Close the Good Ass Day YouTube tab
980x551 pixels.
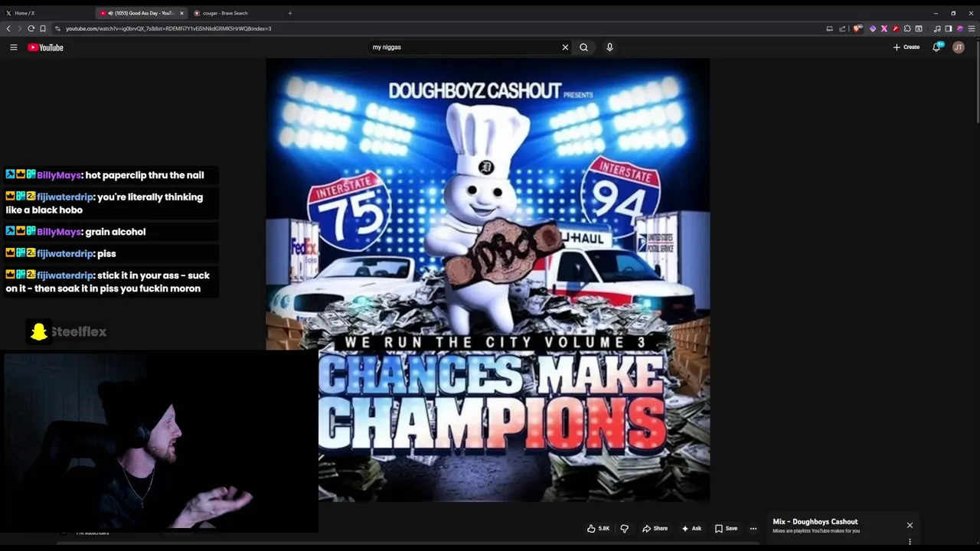coord(181,13)
